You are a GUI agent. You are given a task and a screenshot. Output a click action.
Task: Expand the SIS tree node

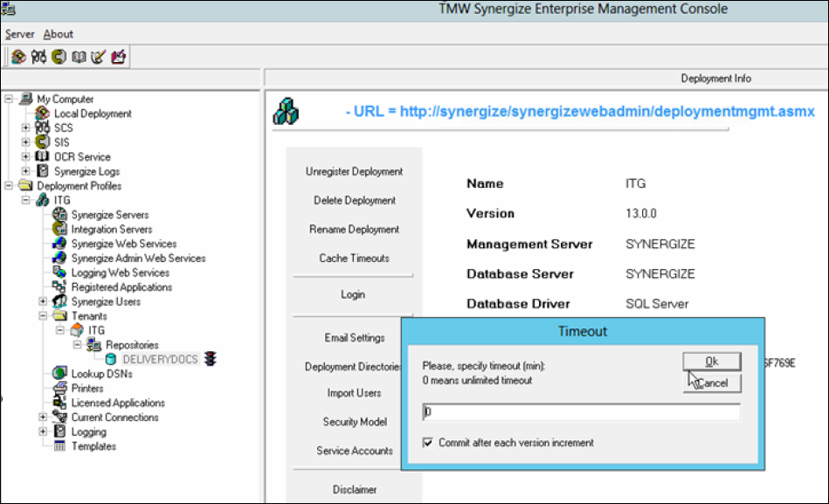(x=25, y=142)
